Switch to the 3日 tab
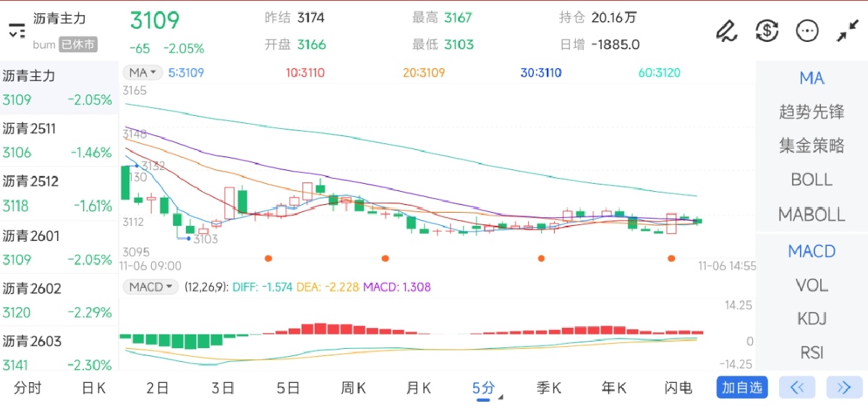Viewport: 868px width, 414px height. 223,388
